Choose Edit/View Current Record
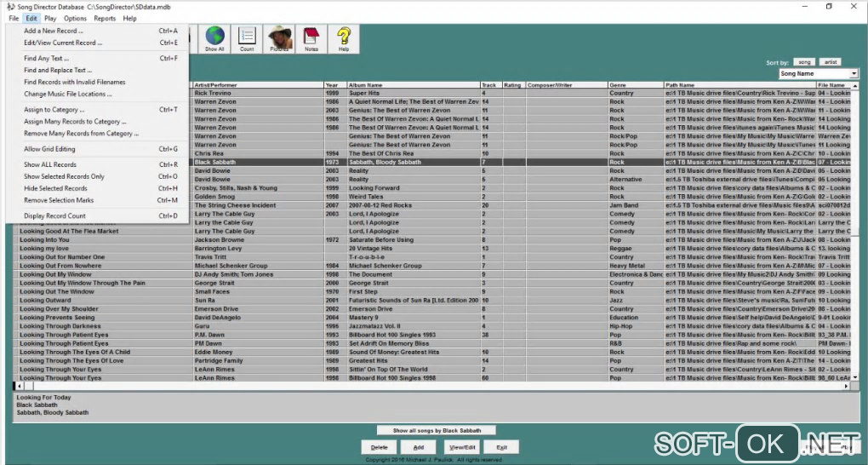This screenshot has width=868, height=465. tap(97, 43)
